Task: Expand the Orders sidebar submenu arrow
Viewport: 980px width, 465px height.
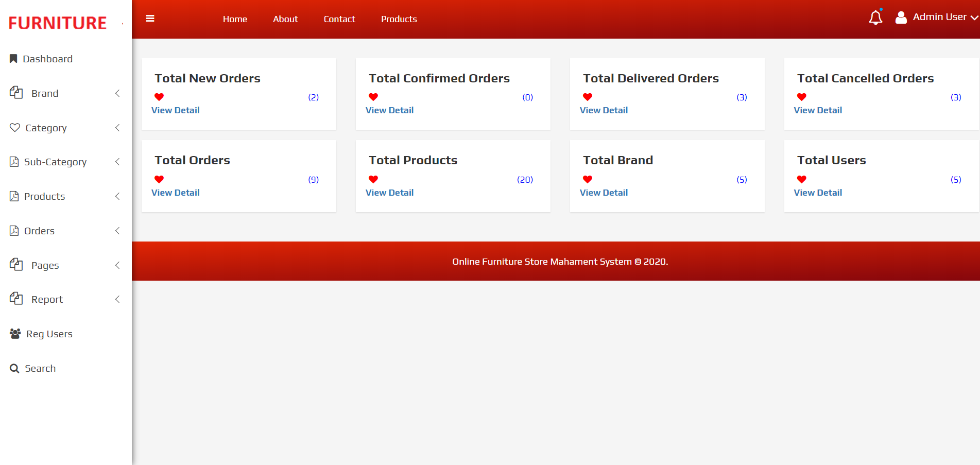Action: point(117,231)
